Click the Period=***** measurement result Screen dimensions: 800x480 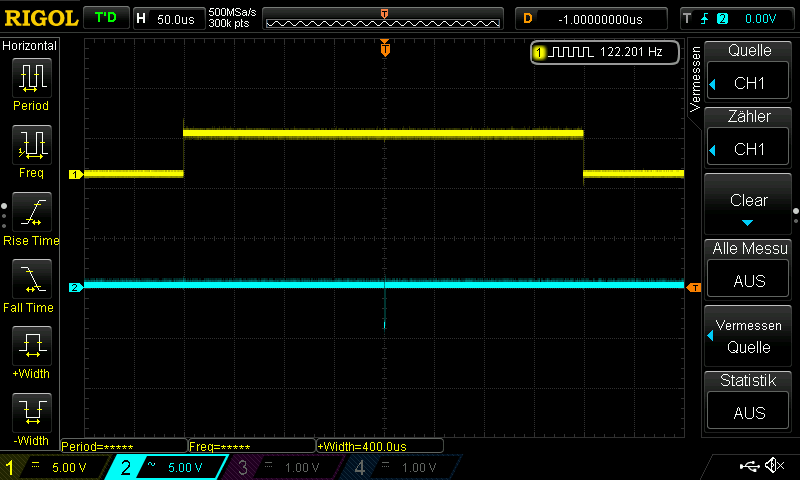click(124, 446)
